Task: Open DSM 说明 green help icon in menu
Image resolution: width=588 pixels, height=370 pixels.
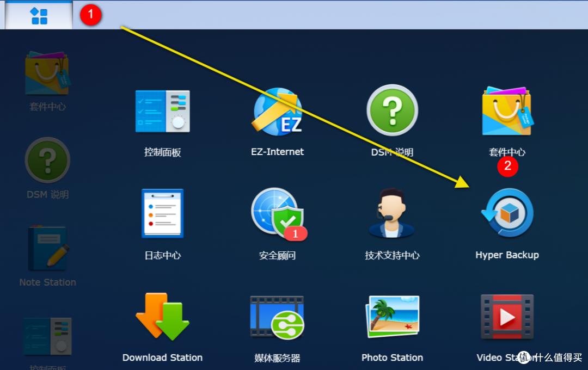Action: pos(392,110)
